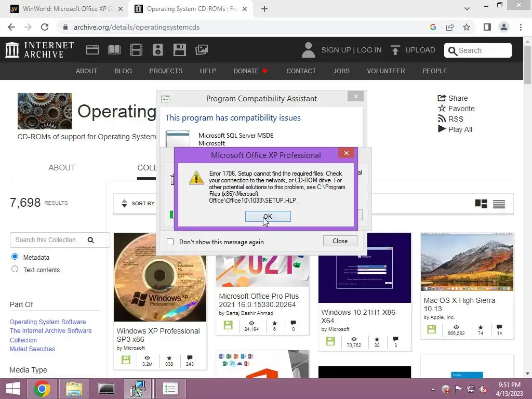Click Close in Program Compatibility Assistant
Screen dimensions: 532x399
(x=340, y=241)
